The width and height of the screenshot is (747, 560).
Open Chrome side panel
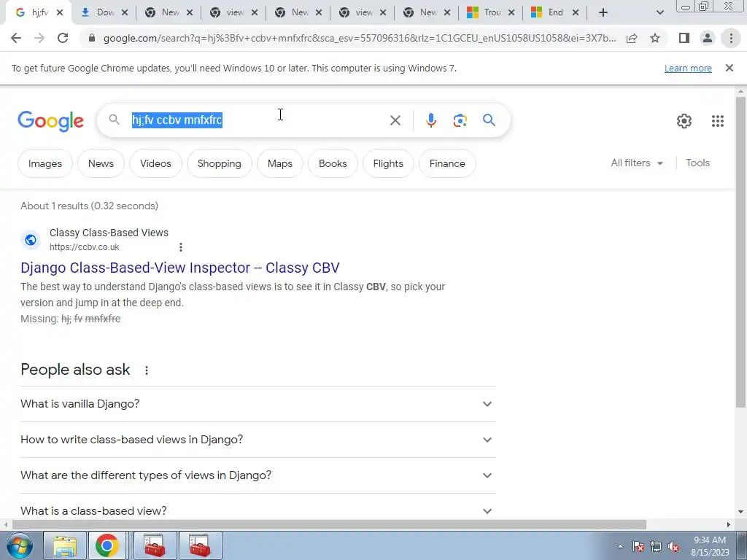684,38
